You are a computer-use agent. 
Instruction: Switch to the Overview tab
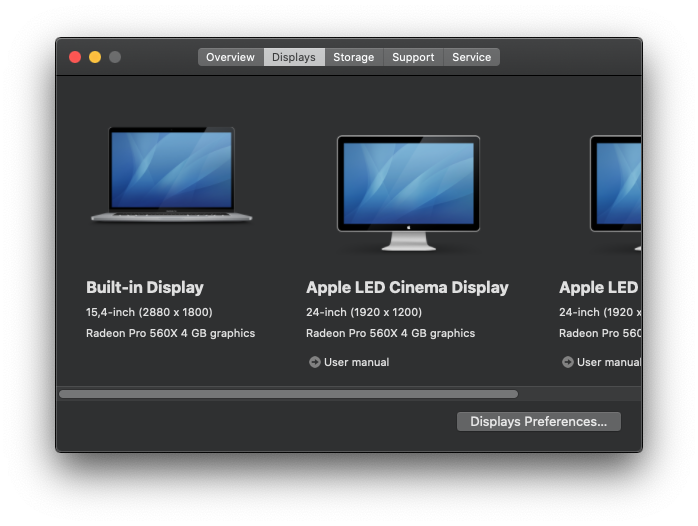pos(231,57)
